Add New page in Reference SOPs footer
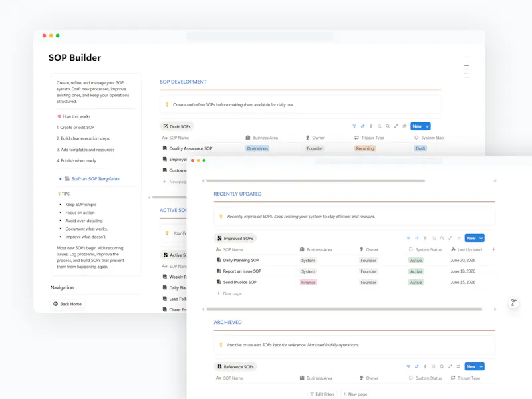The height and width of the screenshot is (399, 532). tap(355, 394)
